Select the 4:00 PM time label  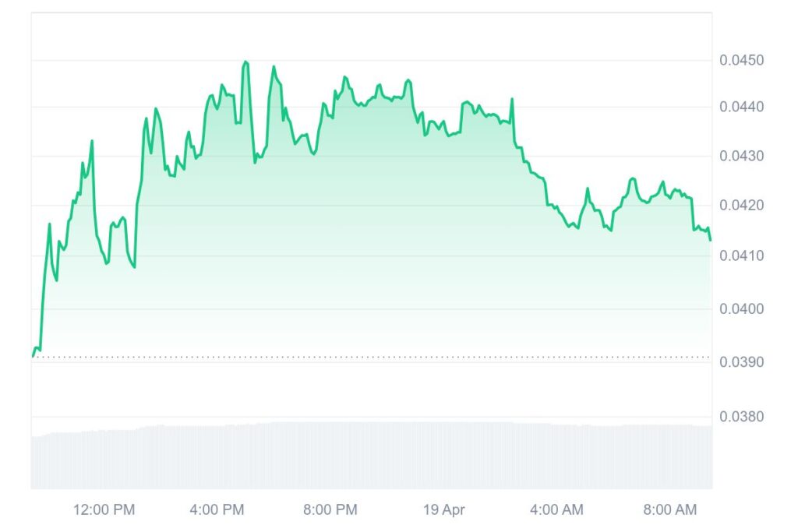[x=217, y=510]
